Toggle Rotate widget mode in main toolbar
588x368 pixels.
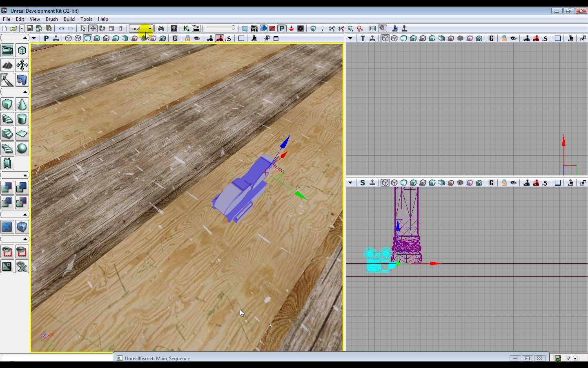(x=102, y=29)
